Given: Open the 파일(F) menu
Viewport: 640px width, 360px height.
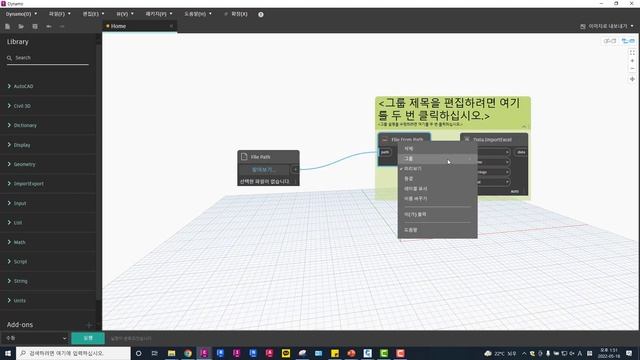Looking at the screenshot, I should point(60,14).
